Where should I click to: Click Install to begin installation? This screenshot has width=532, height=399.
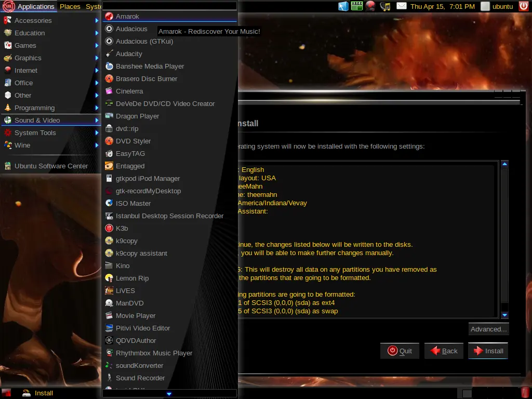pyautogui.click(x=487, y=351)
